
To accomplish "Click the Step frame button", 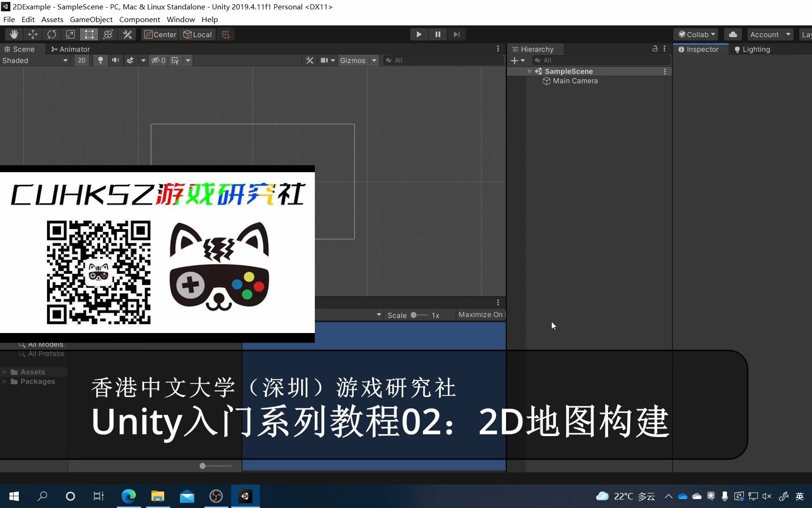I will click(456, 34).
